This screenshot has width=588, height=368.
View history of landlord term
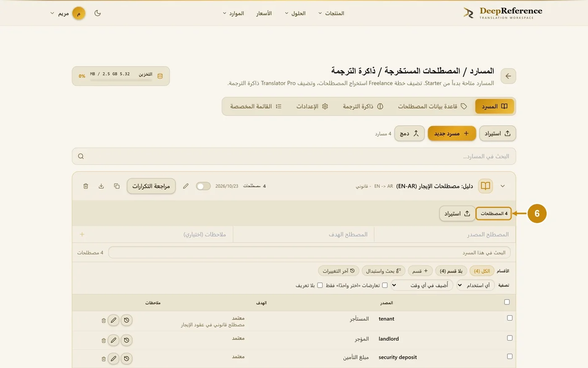point(126,340)
